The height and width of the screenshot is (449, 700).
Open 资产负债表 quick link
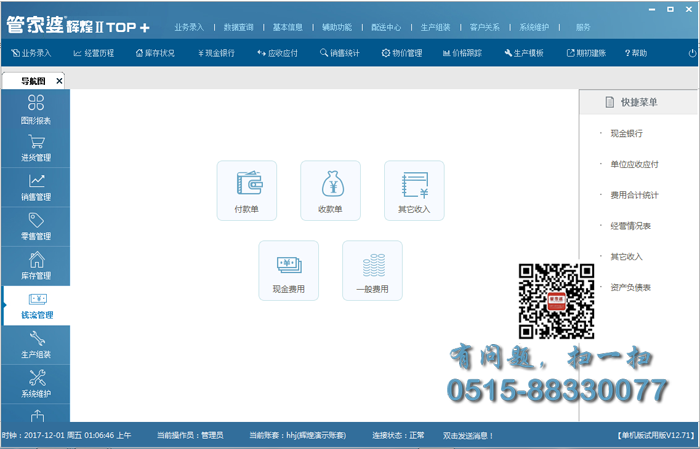click(630, 287)
